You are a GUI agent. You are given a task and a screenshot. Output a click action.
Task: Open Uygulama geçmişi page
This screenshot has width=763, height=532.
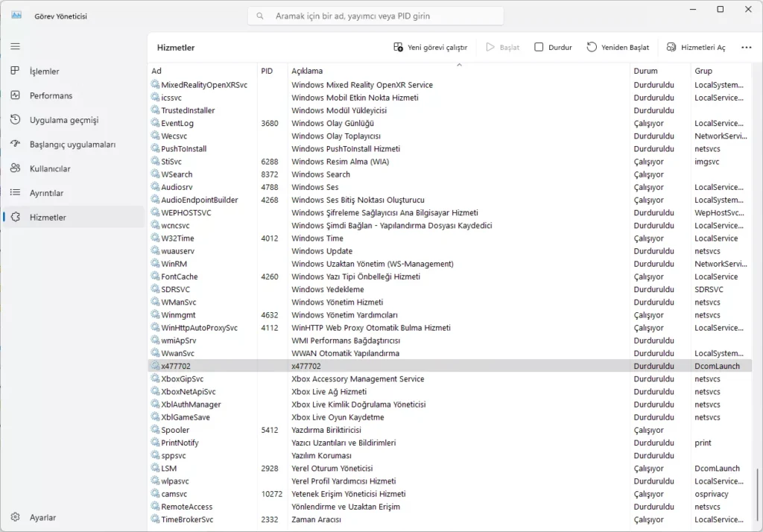tap(63, 120)
